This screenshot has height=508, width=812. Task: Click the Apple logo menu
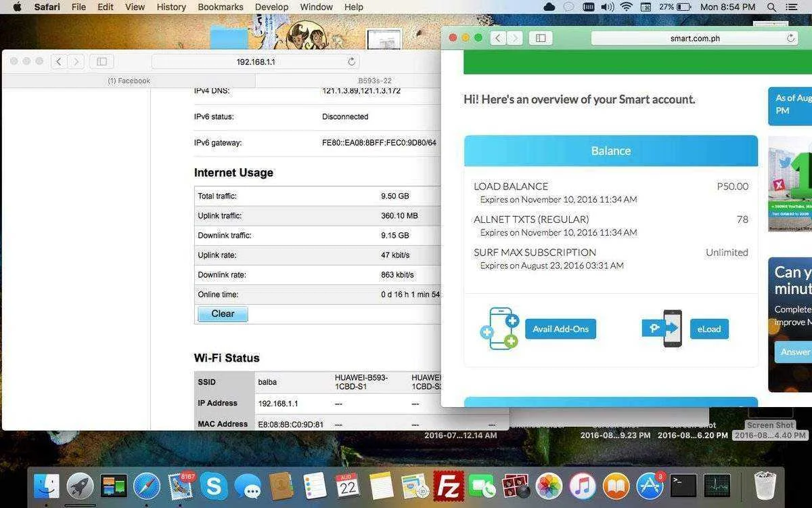[x=17, y=7]
